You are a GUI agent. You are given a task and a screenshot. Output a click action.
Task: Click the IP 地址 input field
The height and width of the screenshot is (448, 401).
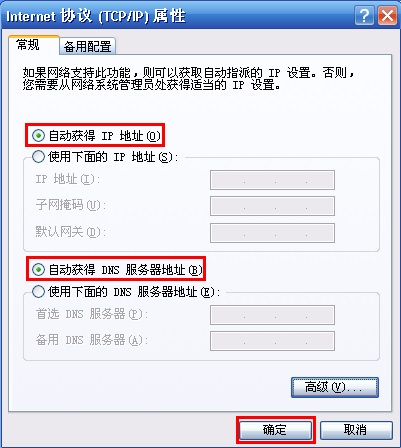(272, 180)
